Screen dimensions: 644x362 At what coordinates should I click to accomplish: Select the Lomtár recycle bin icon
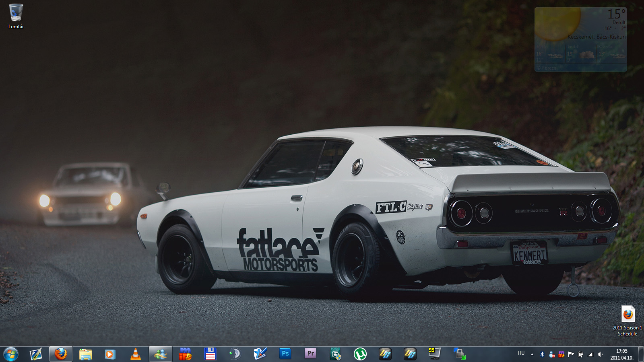point(16,16)
